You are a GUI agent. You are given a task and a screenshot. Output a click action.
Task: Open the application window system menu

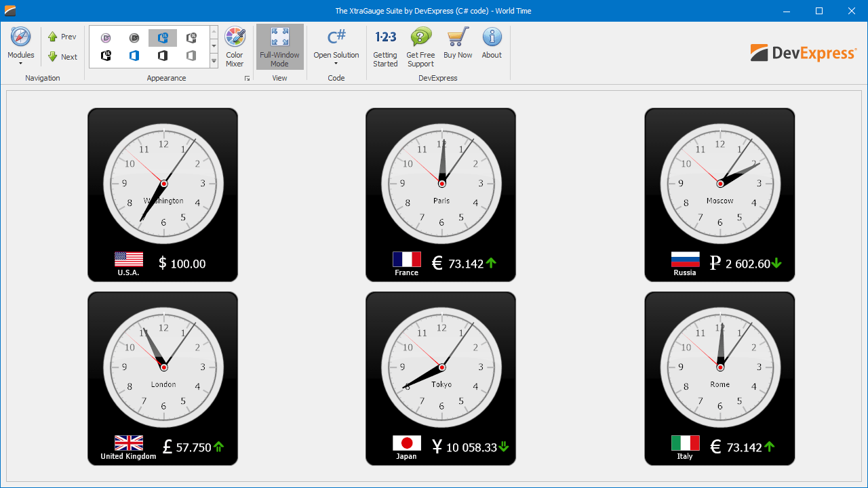click(x=9, y=10)
